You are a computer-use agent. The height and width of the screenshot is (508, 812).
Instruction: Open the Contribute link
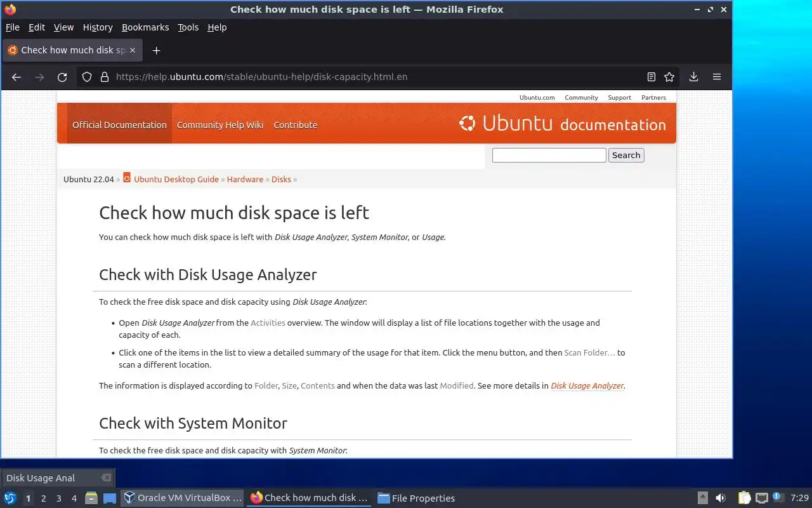(x=296, y=124)
